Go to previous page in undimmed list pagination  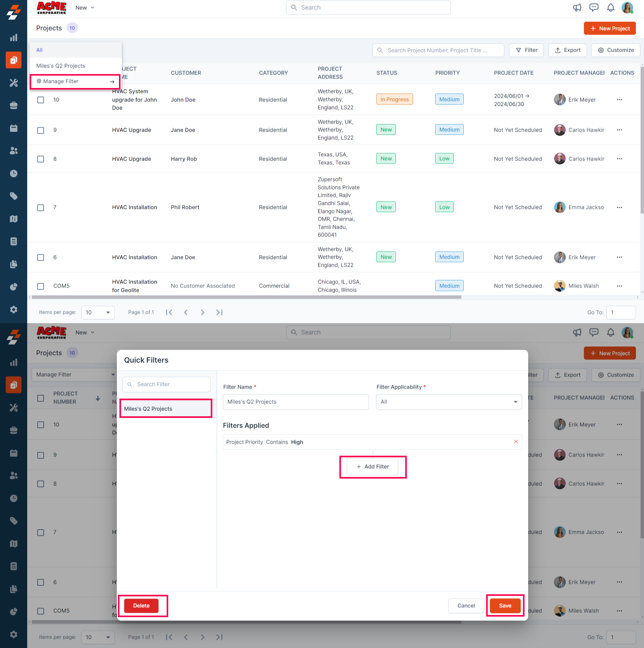(186, 312)
